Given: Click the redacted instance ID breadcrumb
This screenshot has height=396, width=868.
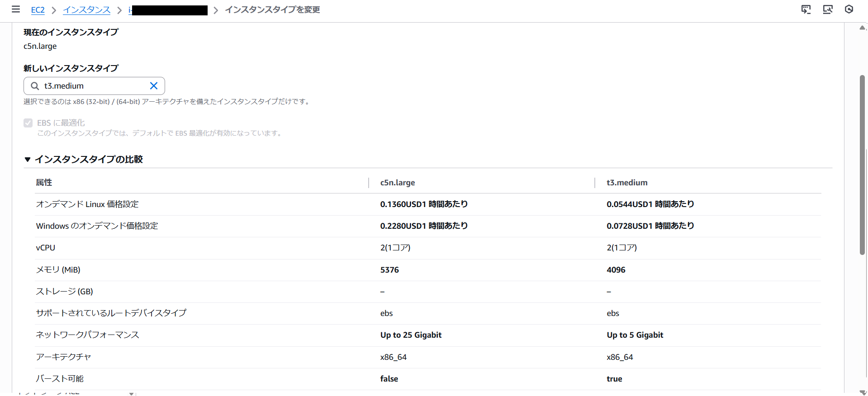Looking at the screenshot, I should pos(168,10).
